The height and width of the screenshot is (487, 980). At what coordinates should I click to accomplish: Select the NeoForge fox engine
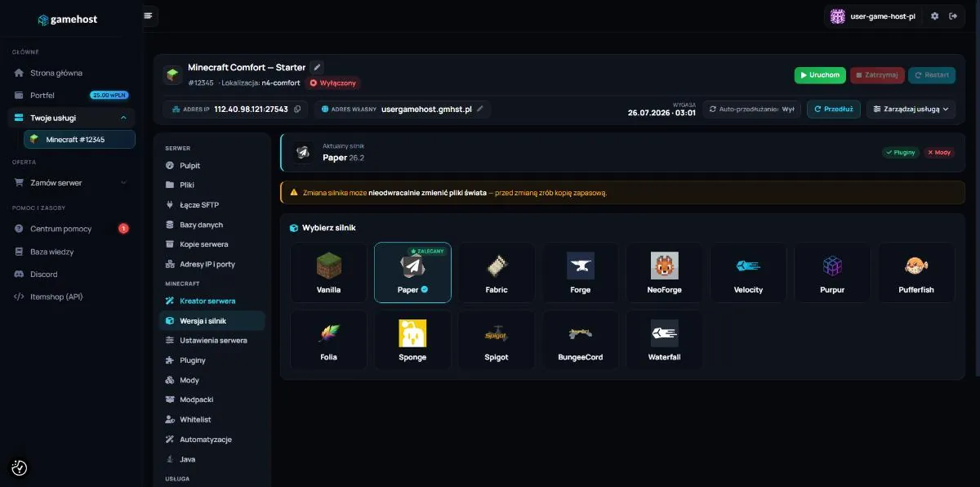point(665,272)
